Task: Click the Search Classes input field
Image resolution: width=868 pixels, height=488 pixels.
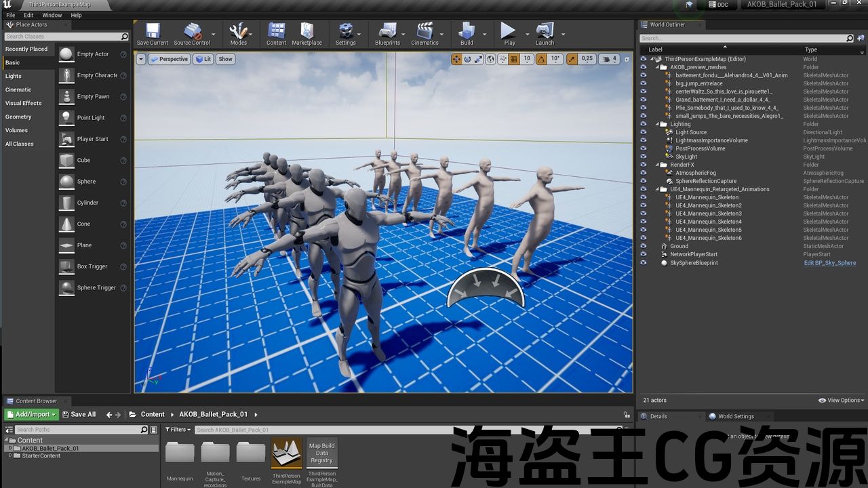Action: 61,37
